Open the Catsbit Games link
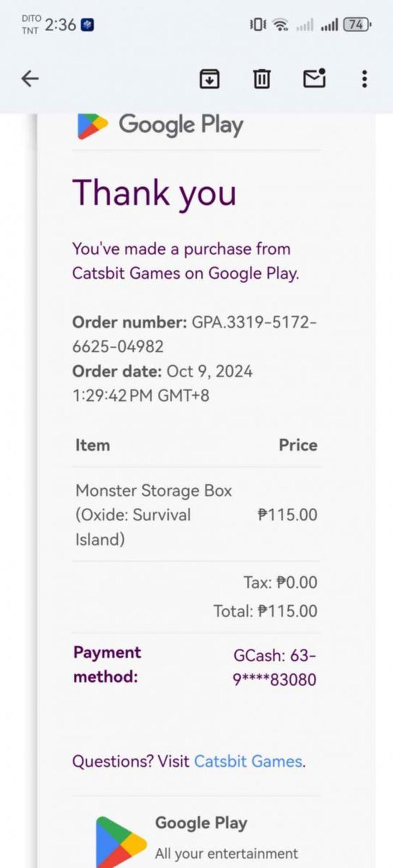The image size is (393, 868). [x=248, y=761]
